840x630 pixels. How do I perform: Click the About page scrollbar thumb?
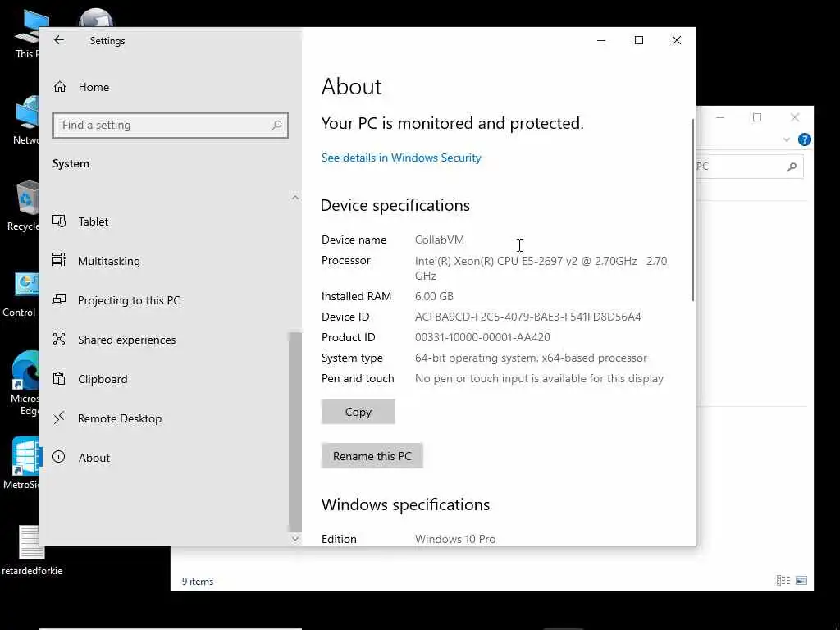pos(693,210)
